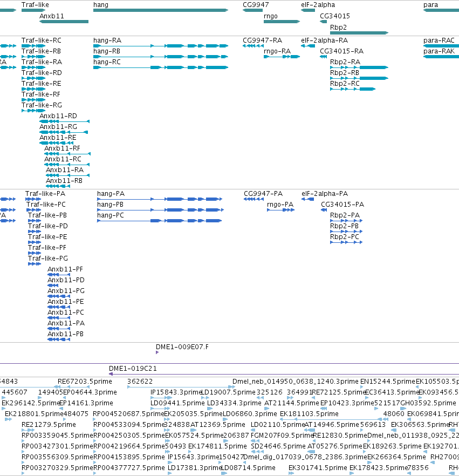Image resolution: width=459 pixels, height=476 pixels.
Task: Click protein label Anxb11-PB
Action: tap(65, 334)
